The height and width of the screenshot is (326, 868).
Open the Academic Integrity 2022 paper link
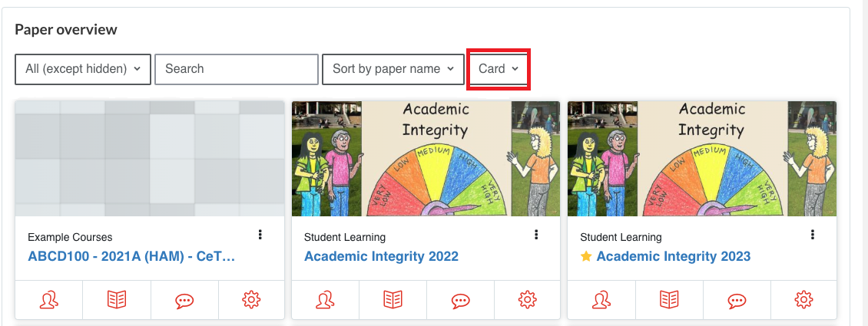382,256
